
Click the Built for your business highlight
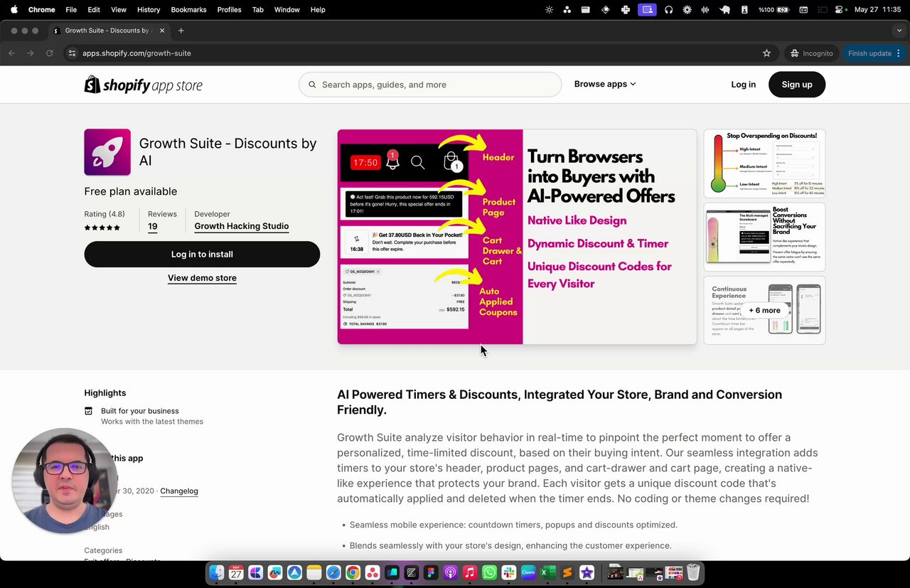coord(140,411)
